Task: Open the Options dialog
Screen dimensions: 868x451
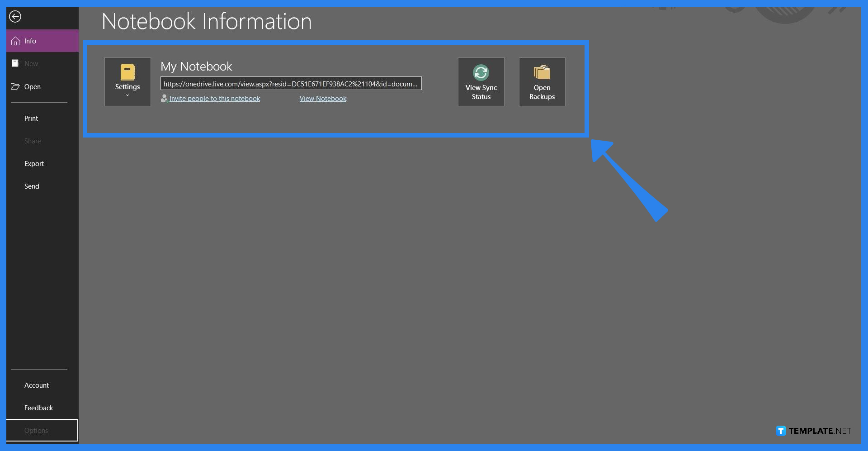Action: tap(36, 431)
